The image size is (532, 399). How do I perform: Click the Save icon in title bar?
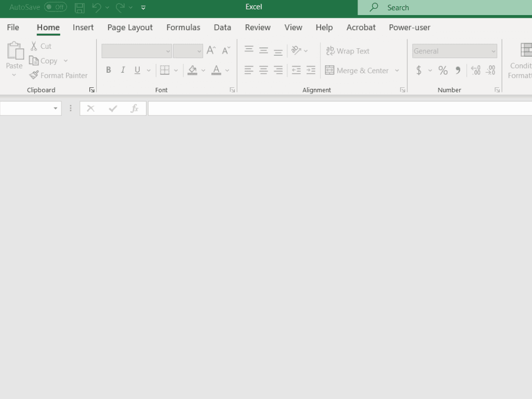click(x=79, y=8)
